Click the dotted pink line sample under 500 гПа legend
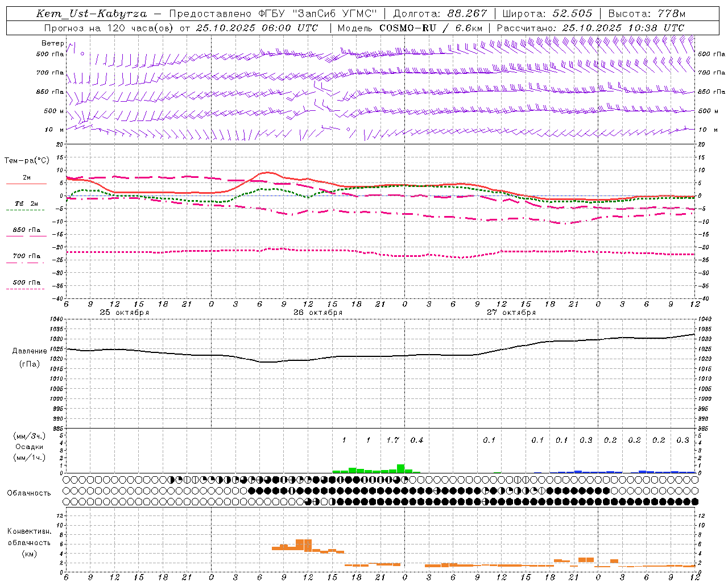Screen dimensions: 728x582 click(26, 289)
